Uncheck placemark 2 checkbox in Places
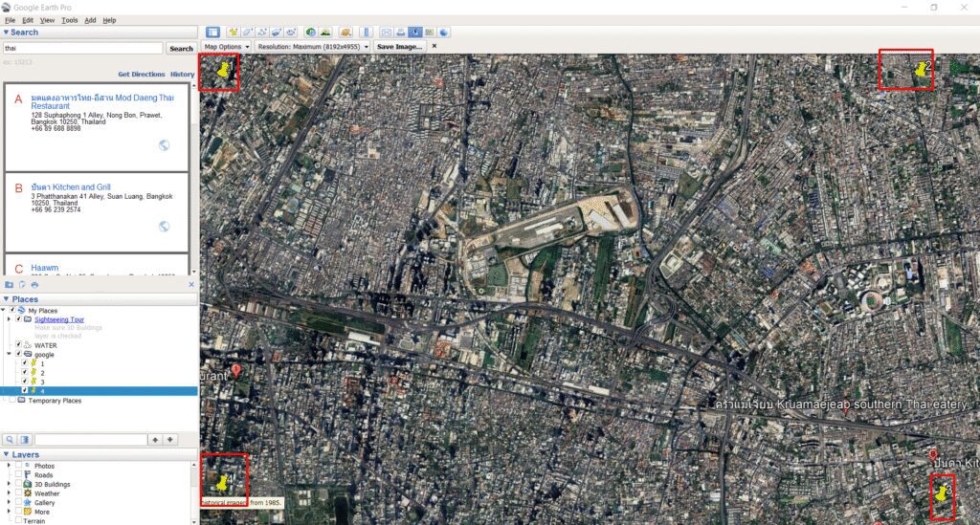 coord(24,372)
